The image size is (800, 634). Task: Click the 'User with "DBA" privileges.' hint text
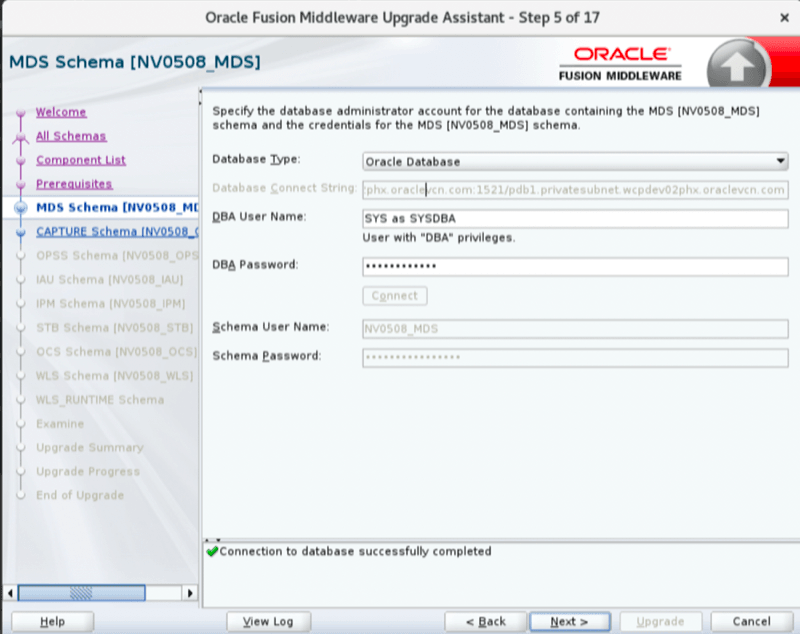point(439,238)
